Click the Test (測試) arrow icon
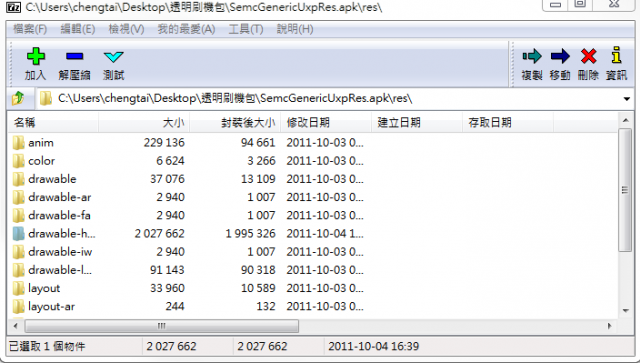640x363 pixels. tap(113, 56)
